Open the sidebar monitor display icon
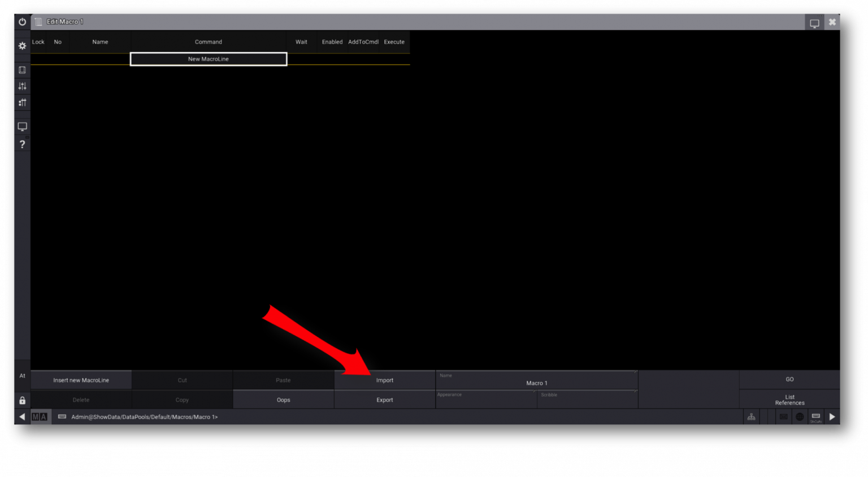 point(22,127)
